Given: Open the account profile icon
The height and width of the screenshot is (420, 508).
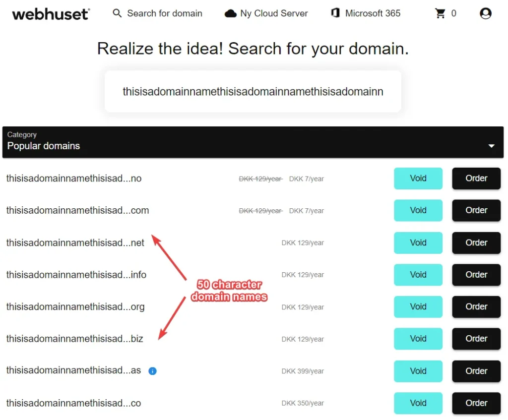Looking at the screenshot, I should point(485,13).
